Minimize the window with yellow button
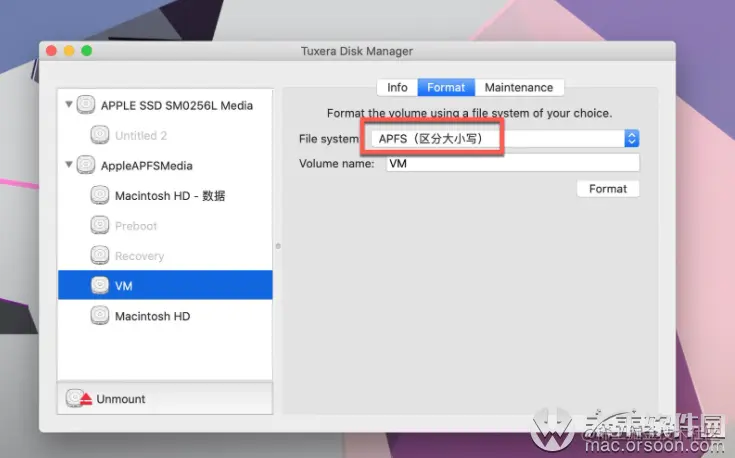Viewport: 735px width, 458px height. pos(69,51)
